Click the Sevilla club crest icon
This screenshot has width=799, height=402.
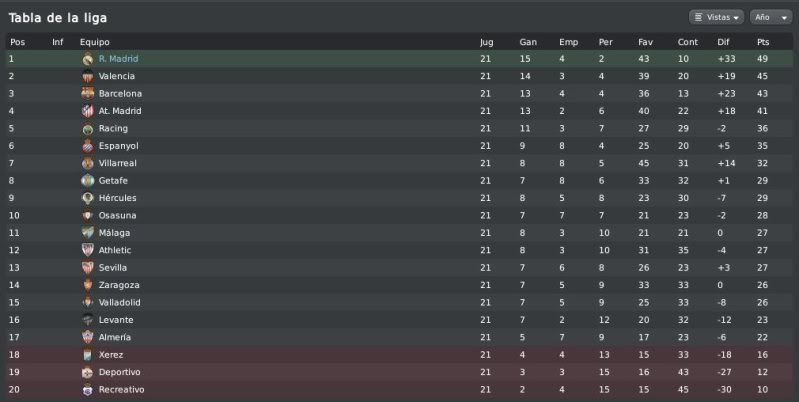(x=88, y=267)
